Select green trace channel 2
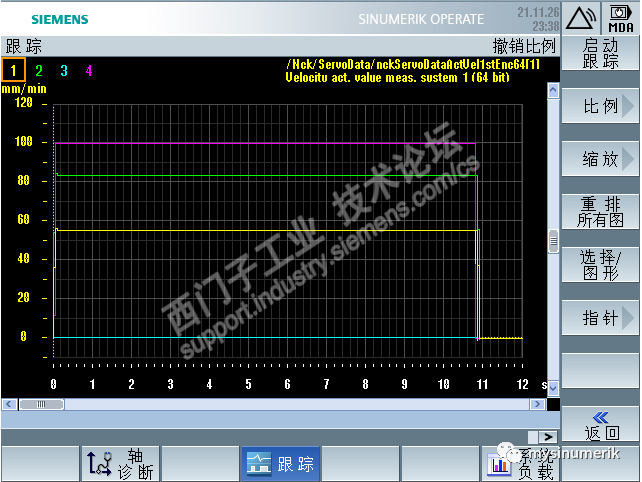 tap(39, 70)
